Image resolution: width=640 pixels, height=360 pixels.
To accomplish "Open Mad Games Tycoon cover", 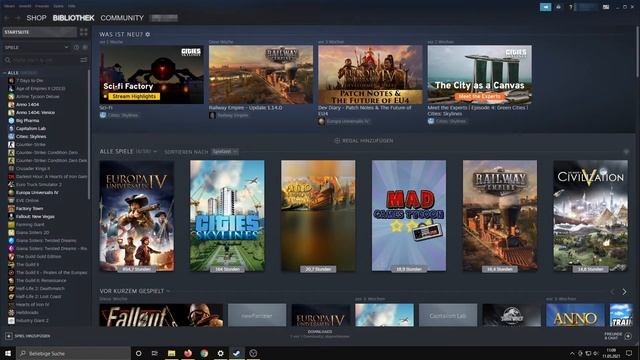I will [x=409, y=216].
